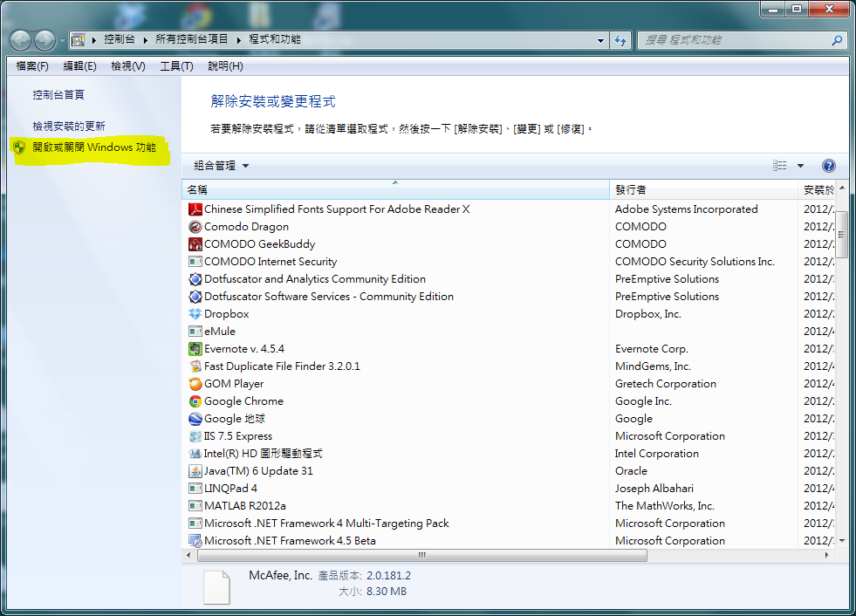Open the 檔案(F) menu
856x616 pixels.
32,66
